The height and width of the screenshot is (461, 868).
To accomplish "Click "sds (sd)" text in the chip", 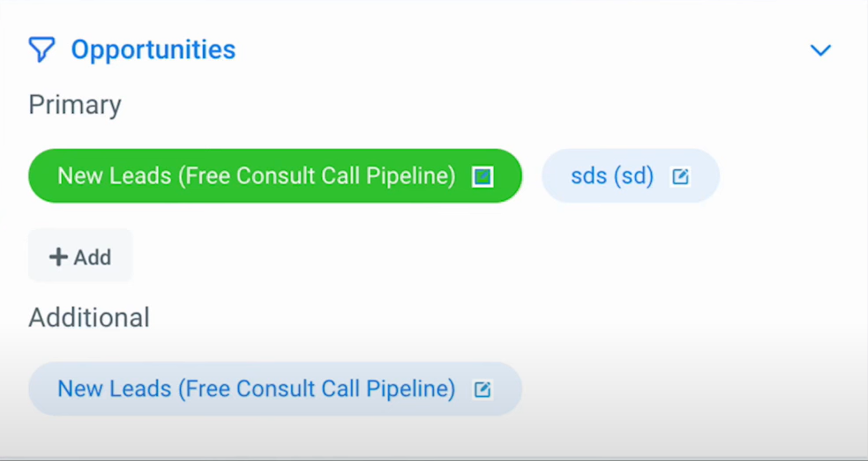I will (x=612, y=176).
